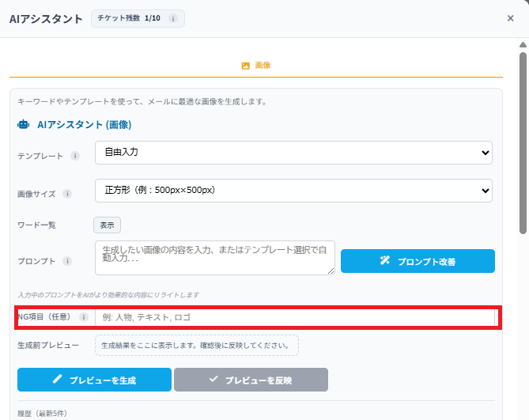The width and height of the screenshot is (529, 420).
Task: Click the info icon next to NG項目（任意）
Action: pos(83,317)
